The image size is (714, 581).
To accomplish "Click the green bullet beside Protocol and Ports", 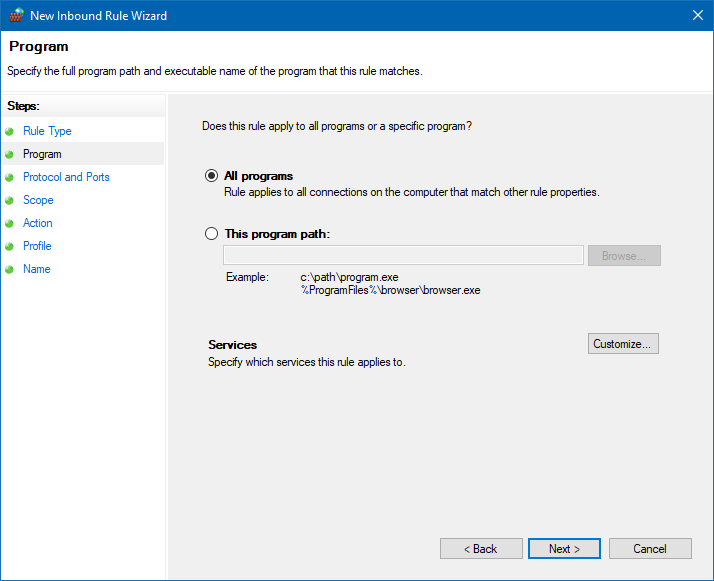I will [x=10, y=177].
